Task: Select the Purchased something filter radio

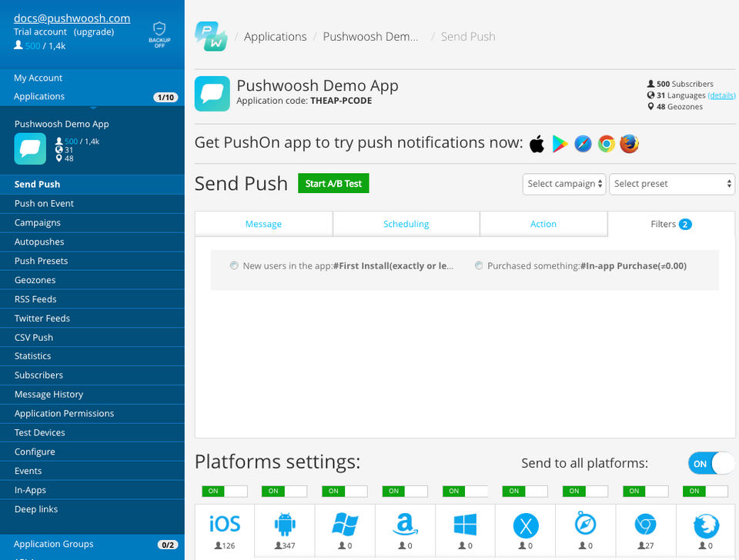Action: click(479, 265)
